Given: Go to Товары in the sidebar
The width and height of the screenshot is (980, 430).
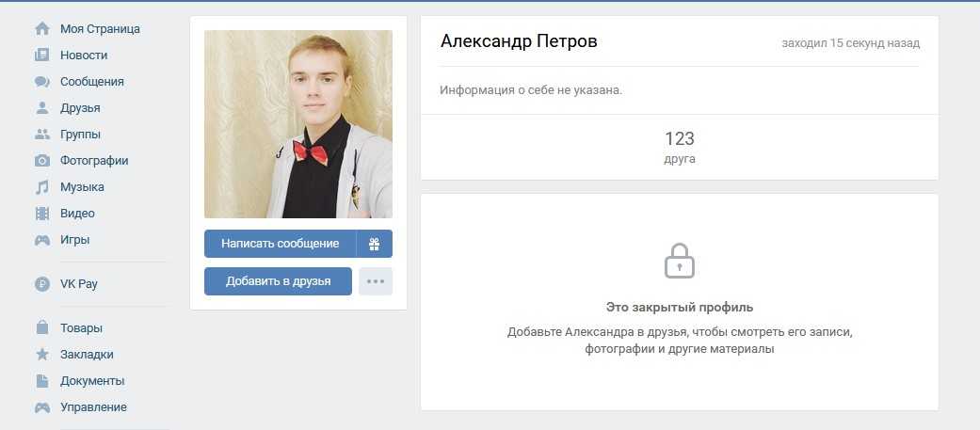Looking at the screenshot, I should [x=81, y=328].
